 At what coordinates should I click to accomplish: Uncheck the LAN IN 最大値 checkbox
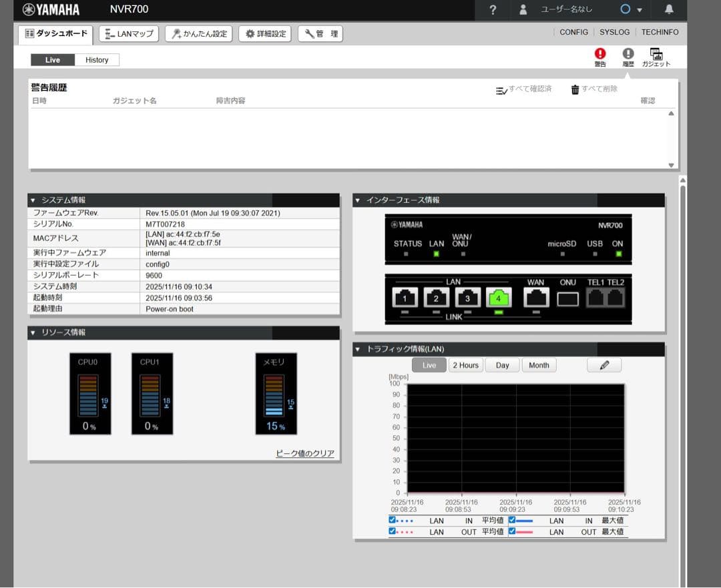point(512,520)
